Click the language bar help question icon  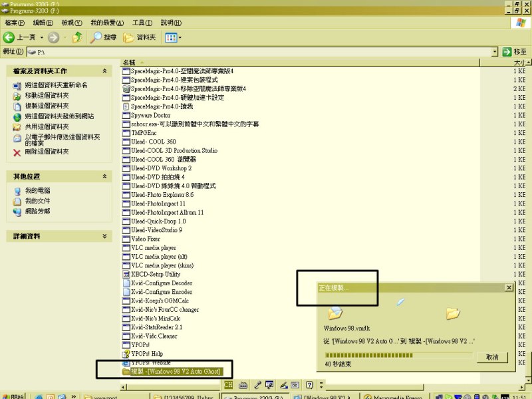click(309, 385)
